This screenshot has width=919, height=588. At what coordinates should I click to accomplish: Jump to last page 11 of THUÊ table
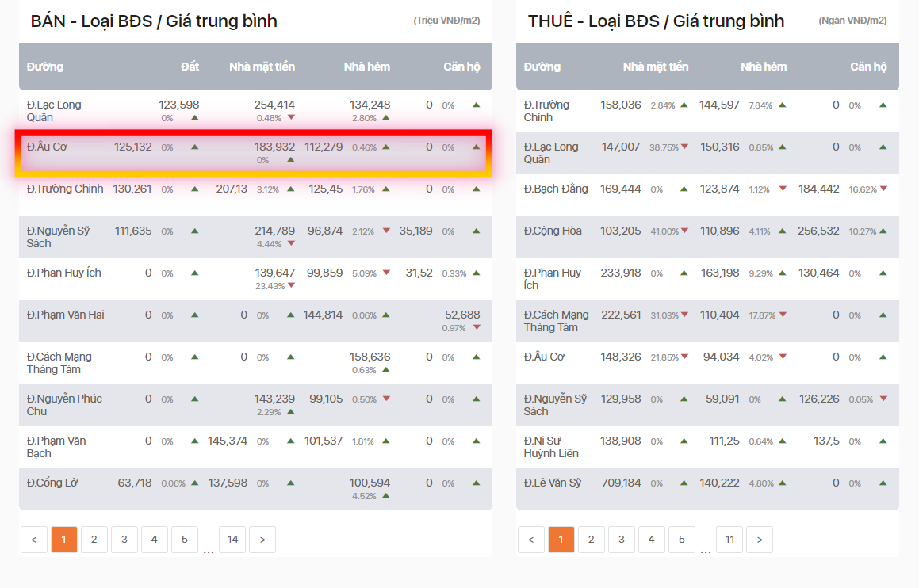coord(729,540)
